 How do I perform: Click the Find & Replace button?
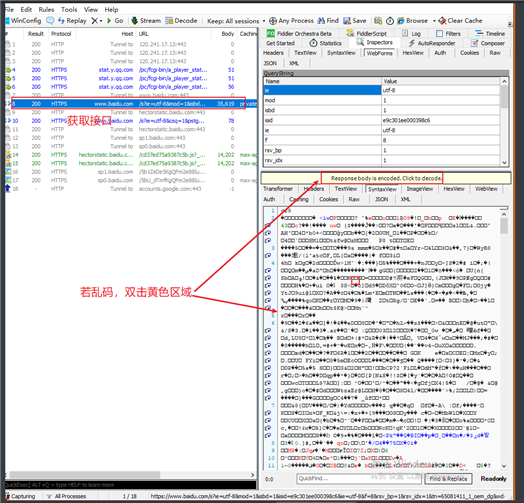click(x=448, y=479)
